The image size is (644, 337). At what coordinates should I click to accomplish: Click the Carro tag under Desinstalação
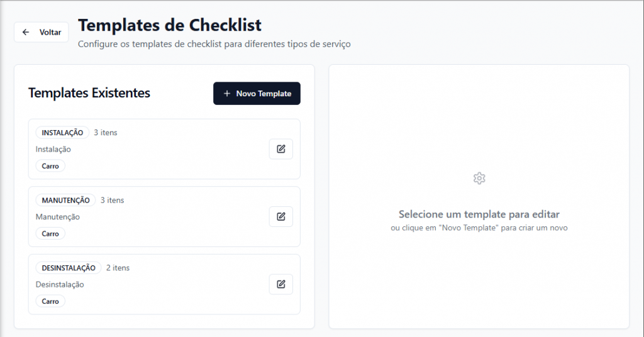tap(50, 301)
